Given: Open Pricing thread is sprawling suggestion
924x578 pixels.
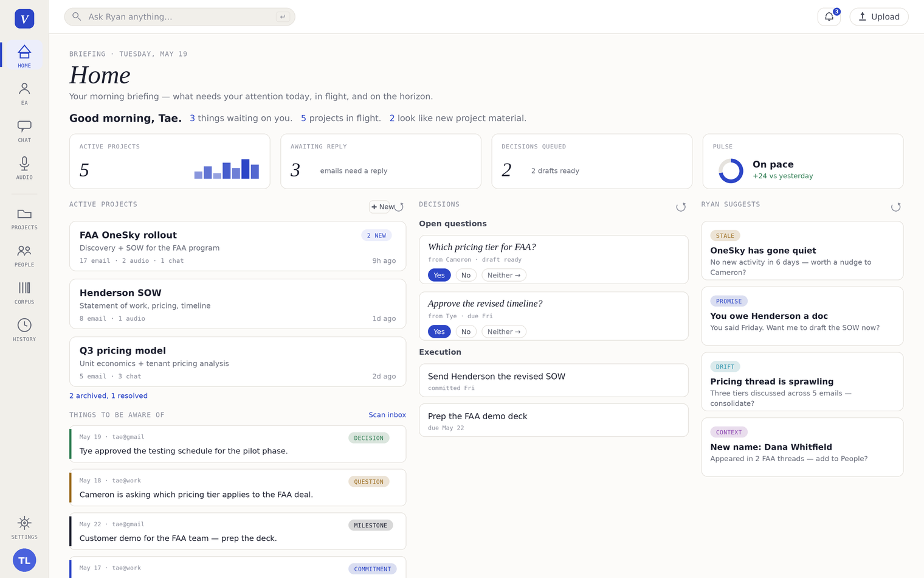Looking at the screenshot, I should click(802, 381).
